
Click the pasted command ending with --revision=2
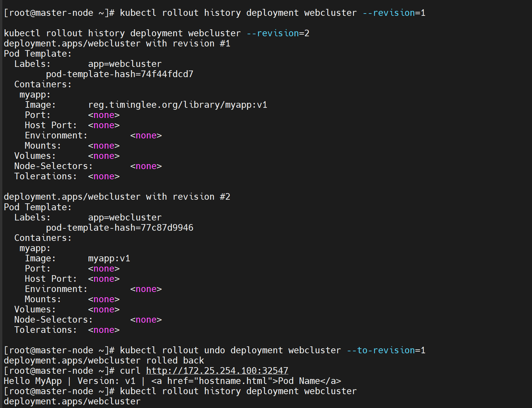[x=157, y=33]
